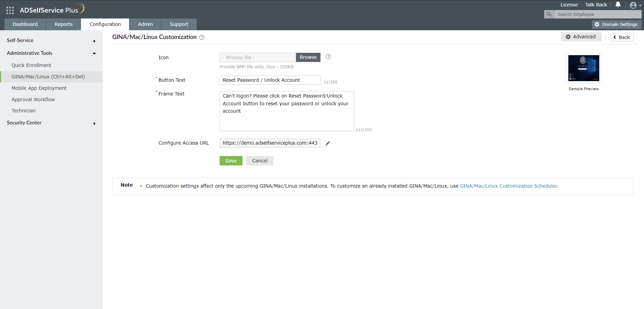This screenshot has height=309, width=644.
Task: Click the Configure Access URL field
Action: point(270,143)
